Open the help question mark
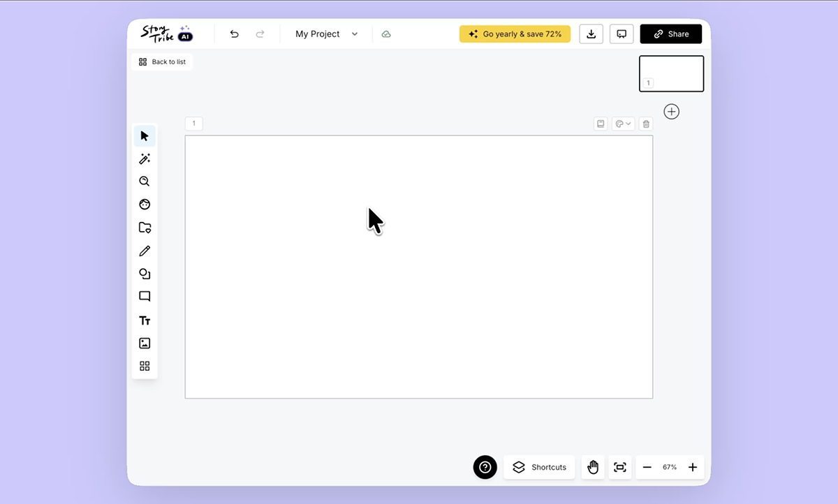This screenshot has height=504, width=838. (x=485, y=467)
